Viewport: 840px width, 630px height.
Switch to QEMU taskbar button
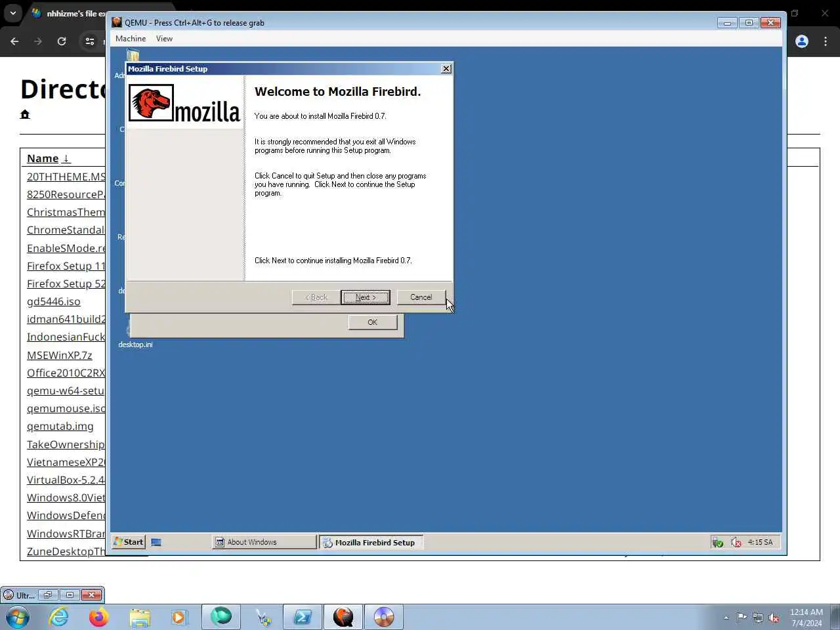click(343, 617)
